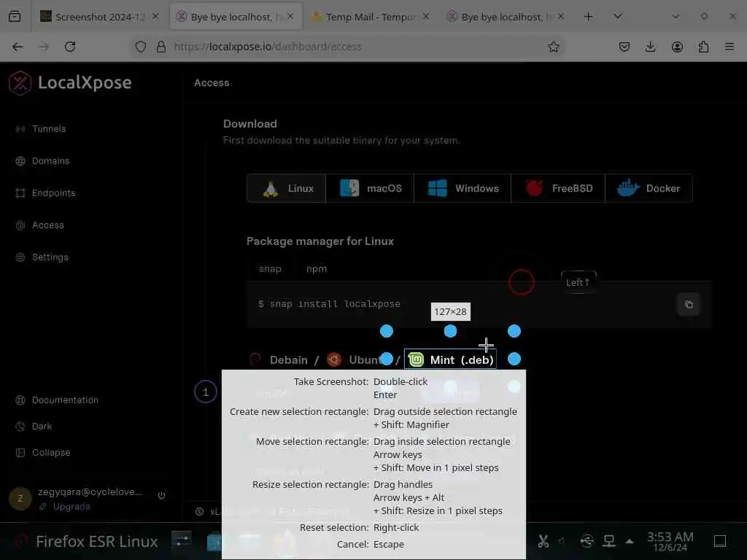Open Access in the sidebar

click(x=47, y=225)
